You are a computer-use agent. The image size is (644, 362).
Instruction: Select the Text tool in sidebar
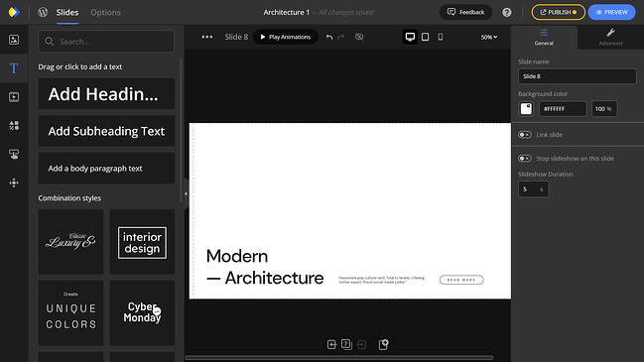tap(14, 68)
